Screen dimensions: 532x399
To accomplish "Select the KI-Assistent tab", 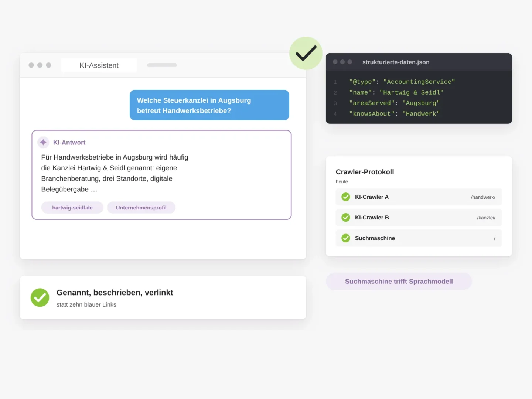I will point(99,65).
